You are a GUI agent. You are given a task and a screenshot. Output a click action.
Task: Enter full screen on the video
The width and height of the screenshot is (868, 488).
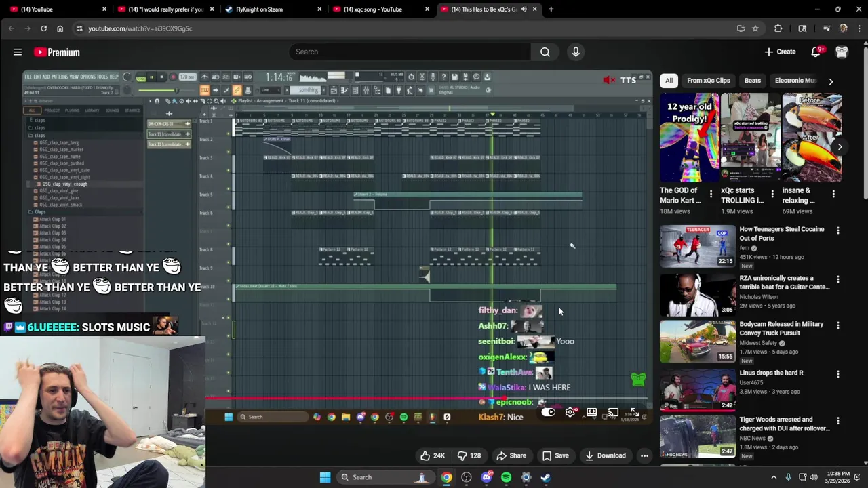(x=634, y=413)
